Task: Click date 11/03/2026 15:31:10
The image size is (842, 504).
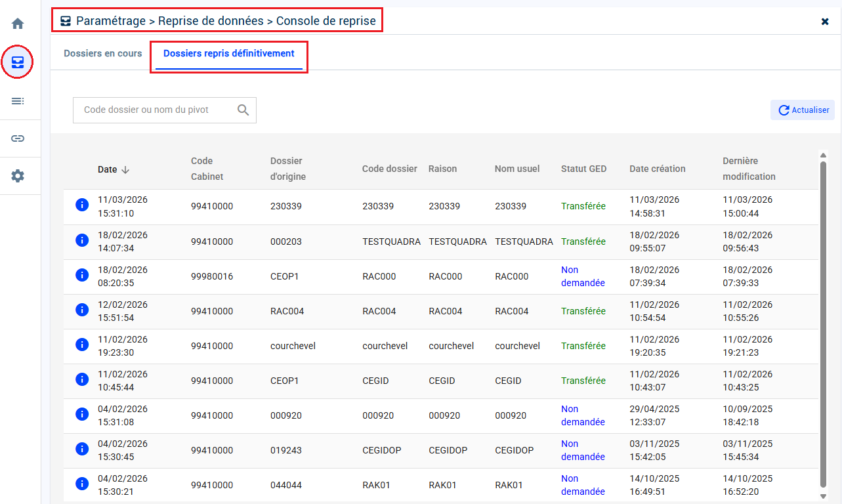Action: (x=123, y=206)
